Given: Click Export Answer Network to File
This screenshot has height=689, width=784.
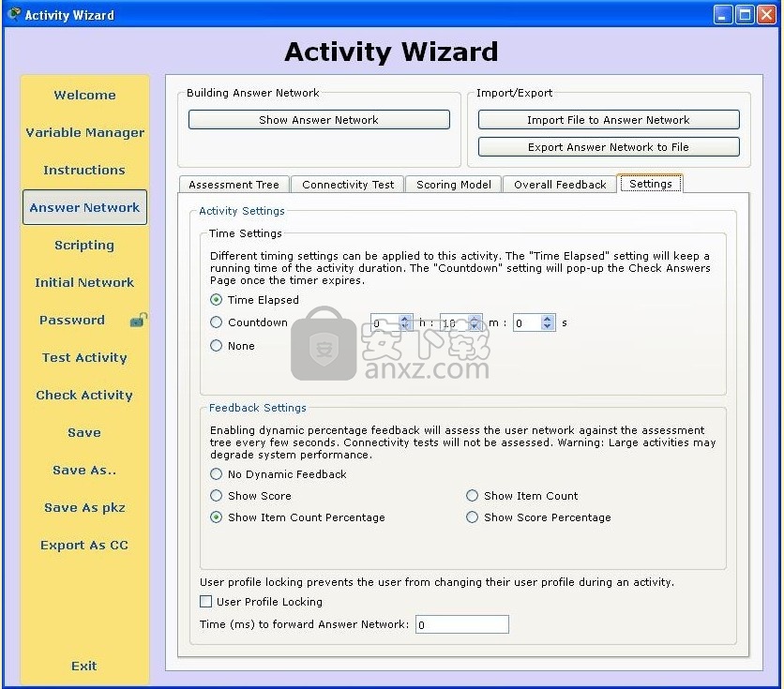Looking at the screenshot, I should pyautogui.click(x=609, y=147).
